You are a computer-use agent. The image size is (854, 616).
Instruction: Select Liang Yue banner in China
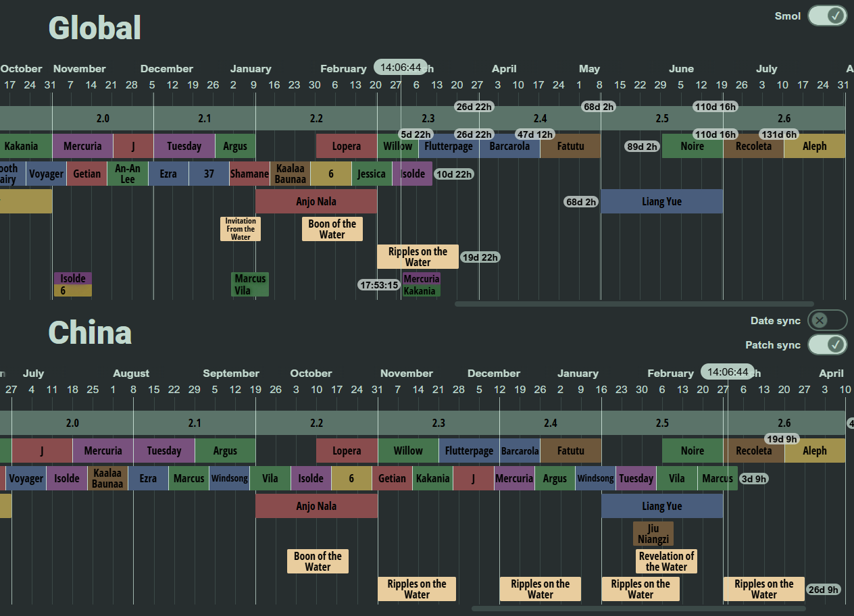click(x=662, y=506)
